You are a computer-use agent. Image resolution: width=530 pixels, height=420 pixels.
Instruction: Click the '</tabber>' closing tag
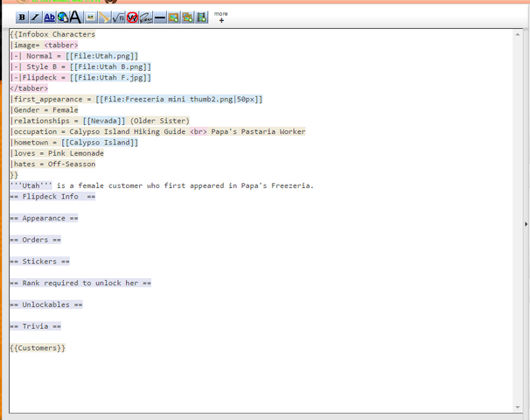click(x=29, y=88)
